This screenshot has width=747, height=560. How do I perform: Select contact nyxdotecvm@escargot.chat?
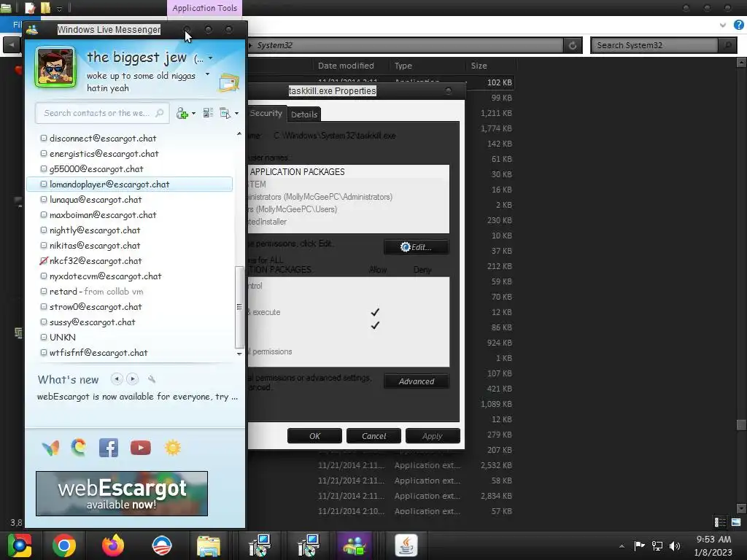click(x=105, y=276)
